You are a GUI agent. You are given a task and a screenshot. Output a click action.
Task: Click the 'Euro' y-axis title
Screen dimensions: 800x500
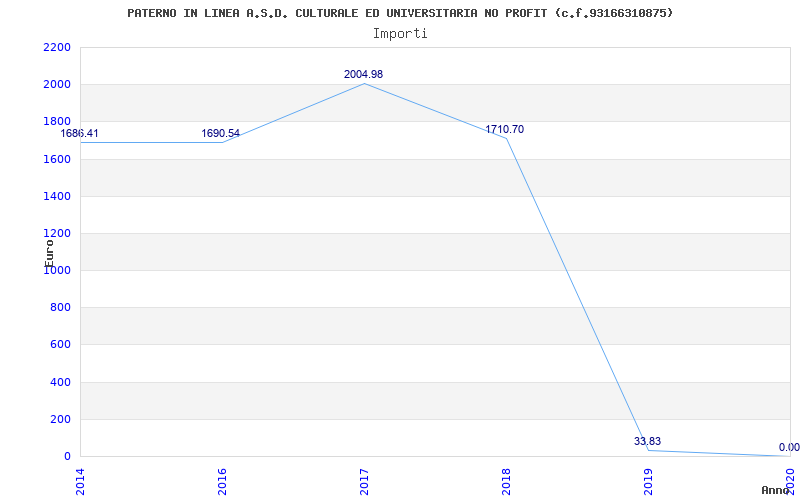click(49, 253)
